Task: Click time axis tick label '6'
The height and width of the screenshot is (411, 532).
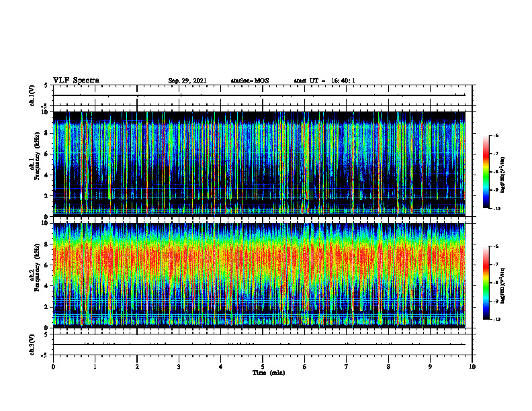Action: pos(305,367)
